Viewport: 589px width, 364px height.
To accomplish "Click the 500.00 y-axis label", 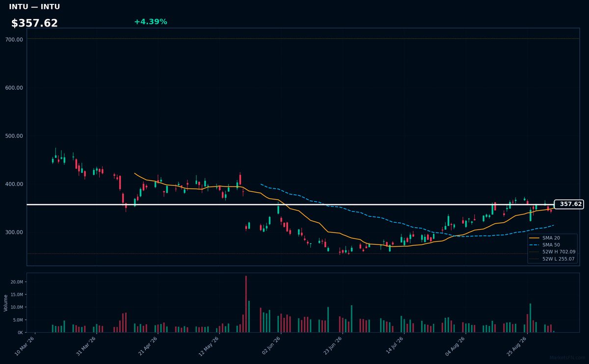I will tap(14, 136).
